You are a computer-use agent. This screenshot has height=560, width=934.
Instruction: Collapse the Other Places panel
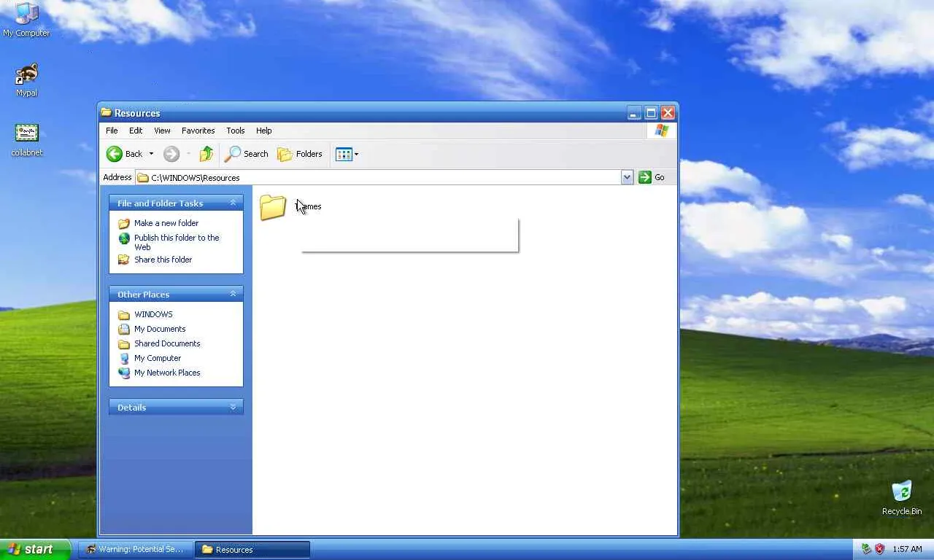point(233,294)
